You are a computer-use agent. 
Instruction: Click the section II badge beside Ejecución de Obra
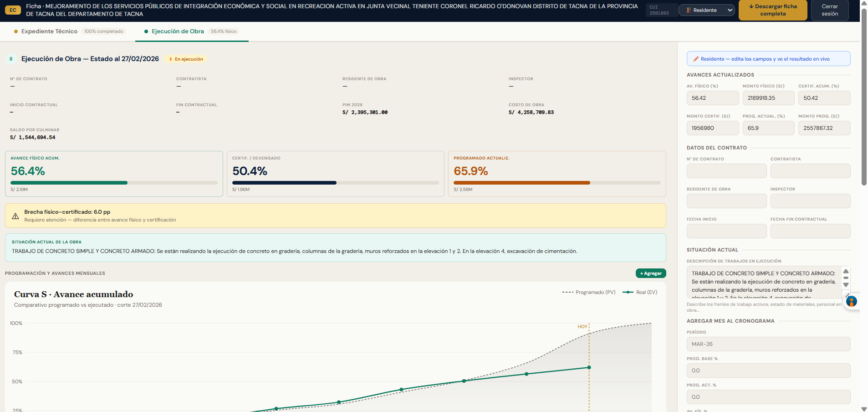tap(11, 59)
